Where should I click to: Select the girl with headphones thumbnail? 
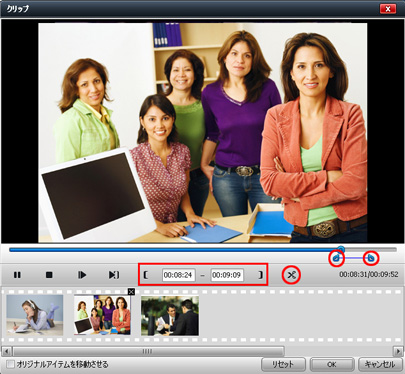(x=35, y=315)
